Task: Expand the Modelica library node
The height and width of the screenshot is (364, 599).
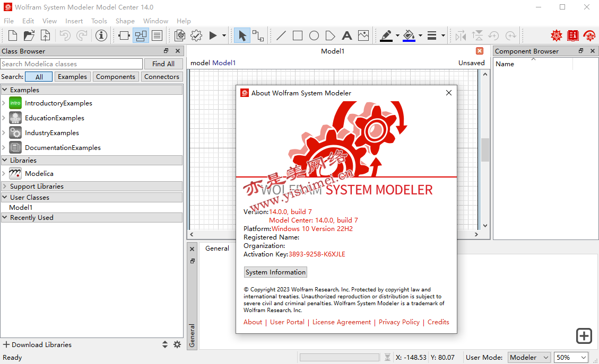Action: [4, 174]
